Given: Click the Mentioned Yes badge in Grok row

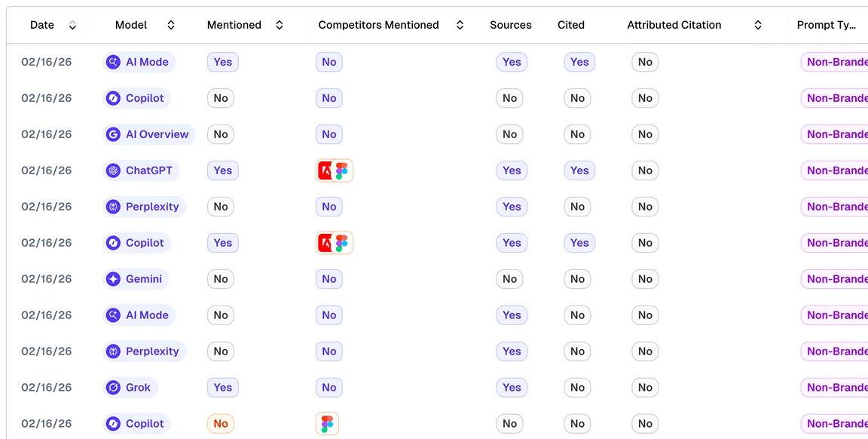Looking at the screenshot, I should 223,388.
